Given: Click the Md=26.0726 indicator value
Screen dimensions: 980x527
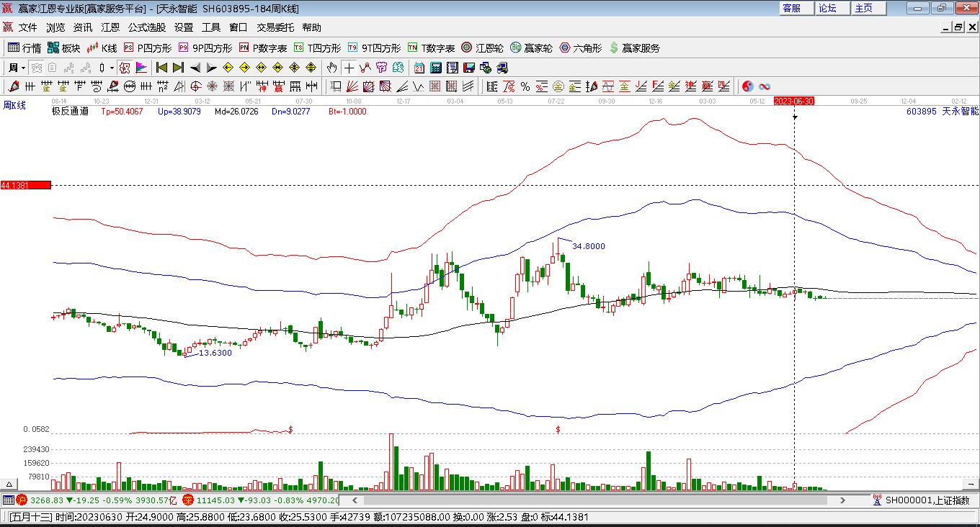Looking at the screenshot, I should [x=236, y=112].
